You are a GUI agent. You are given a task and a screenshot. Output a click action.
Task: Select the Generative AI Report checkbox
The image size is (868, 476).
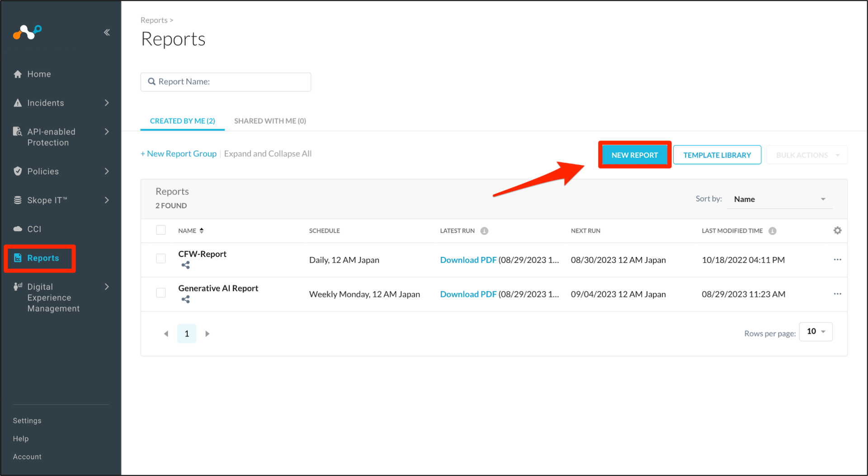[161, 293]
